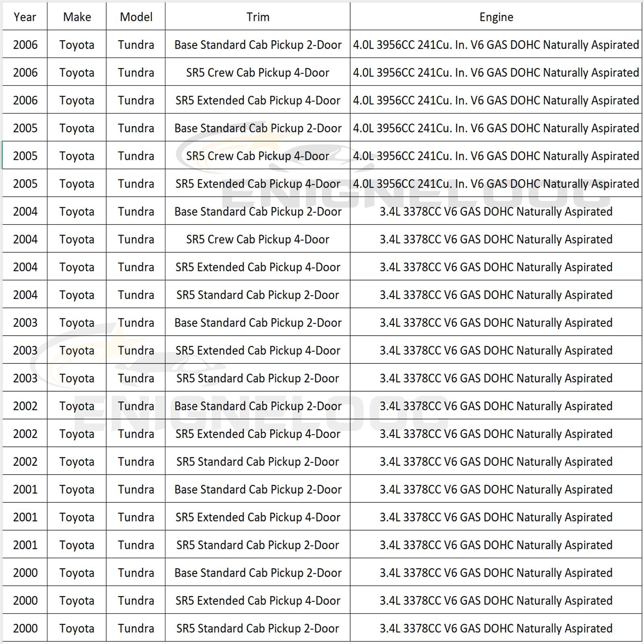The image size is (644, 644).
Task: Click the 3.4L engine cell for 2000 SR5 Extended Cab
Action: click(496, 600)
